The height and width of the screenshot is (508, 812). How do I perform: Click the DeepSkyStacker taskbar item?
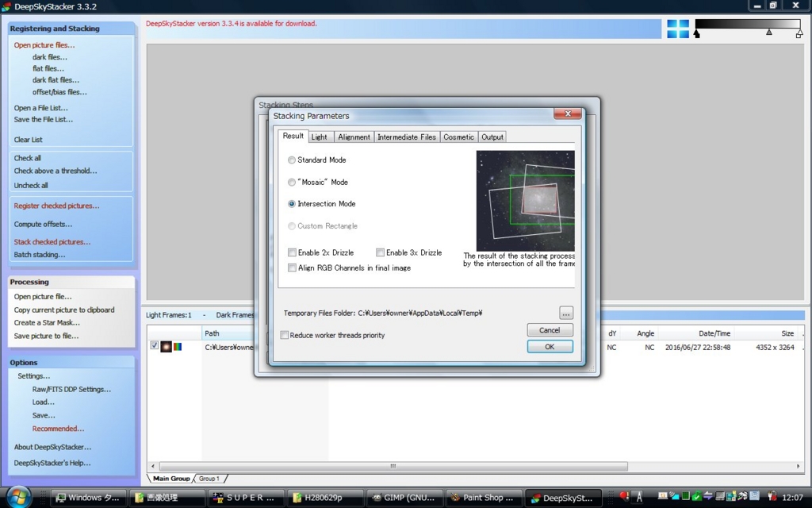point(563,498)
